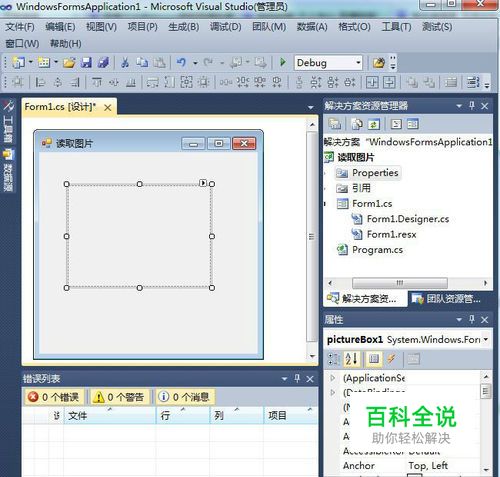Viewport: 500px width, 477px height.
Task: Open the Undo history dropdown arrow
Action: [x=195, y=63]
